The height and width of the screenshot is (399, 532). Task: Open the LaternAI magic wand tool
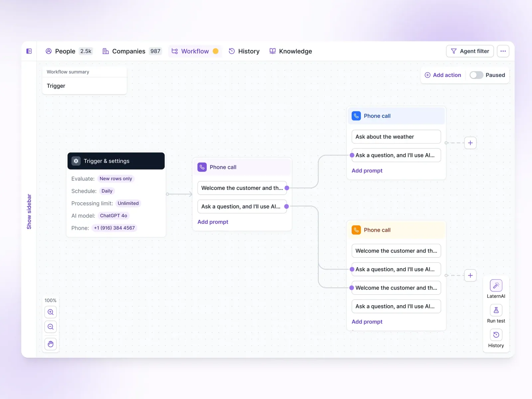pyautogui.click(x=496, y=286)
